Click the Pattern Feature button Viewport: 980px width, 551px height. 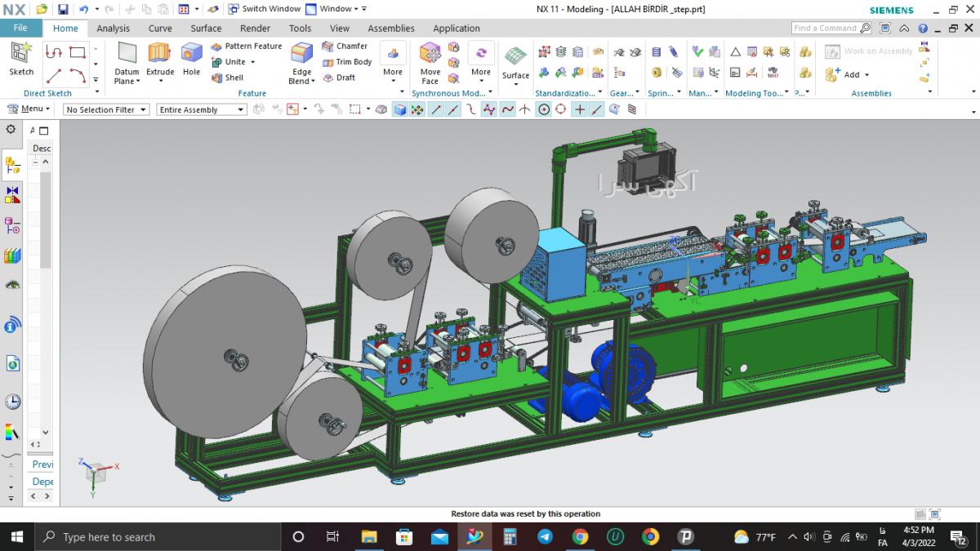tap(247, 47)
